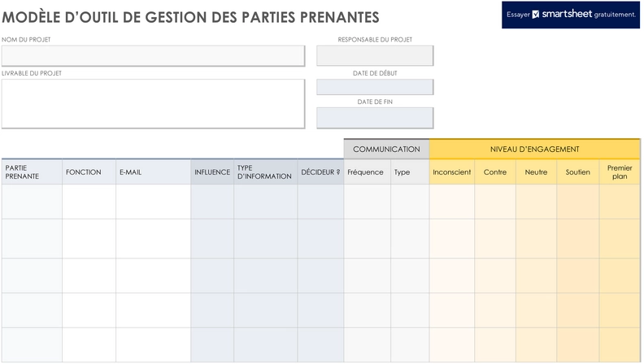The image size is (644, 364).
Task: Click the DATE DE DÉBUT label
Action: click(375, 73)
